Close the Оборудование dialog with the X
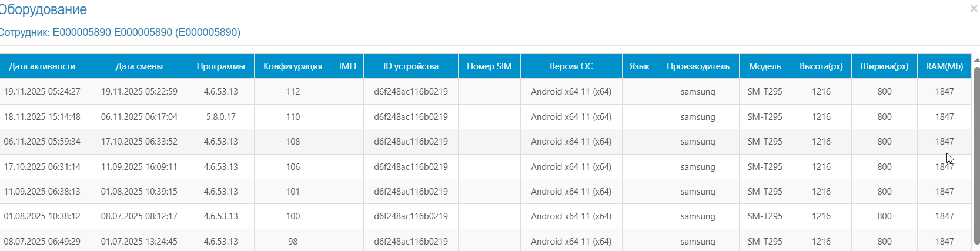 (x=974, y=8)
